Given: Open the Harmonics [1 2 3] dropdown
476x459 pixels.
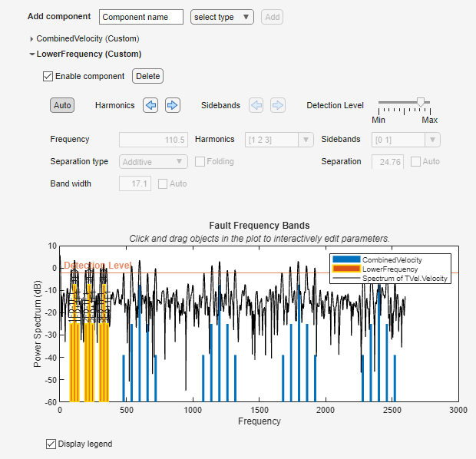Looking at the screenshot, I should [x=279, y=140].
